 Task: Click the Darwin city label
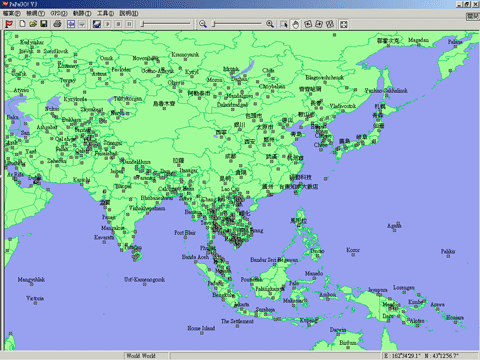click(x=338, y=330)
